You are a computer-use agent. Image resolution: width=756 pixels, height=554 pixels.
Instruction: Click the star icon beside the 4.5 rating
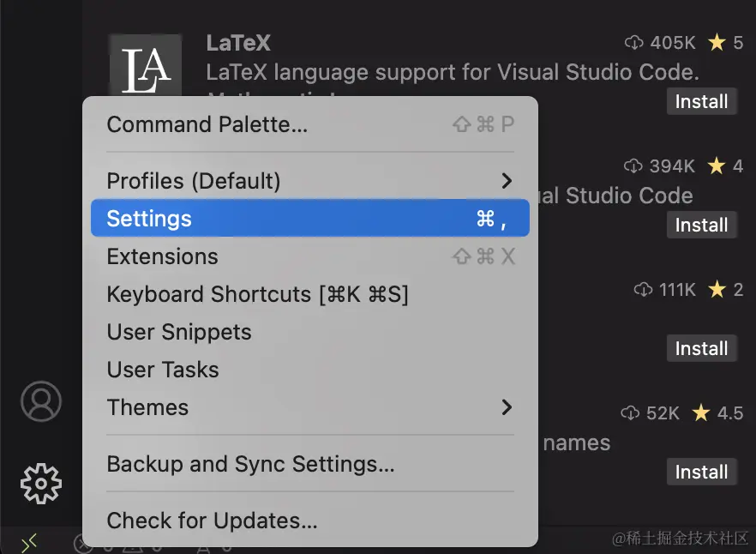pos(700,413)
